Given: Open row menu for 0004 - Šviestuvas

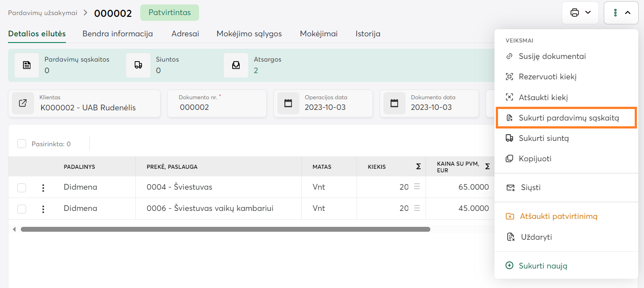Looking at the screenshot, I should click(43, 187).
